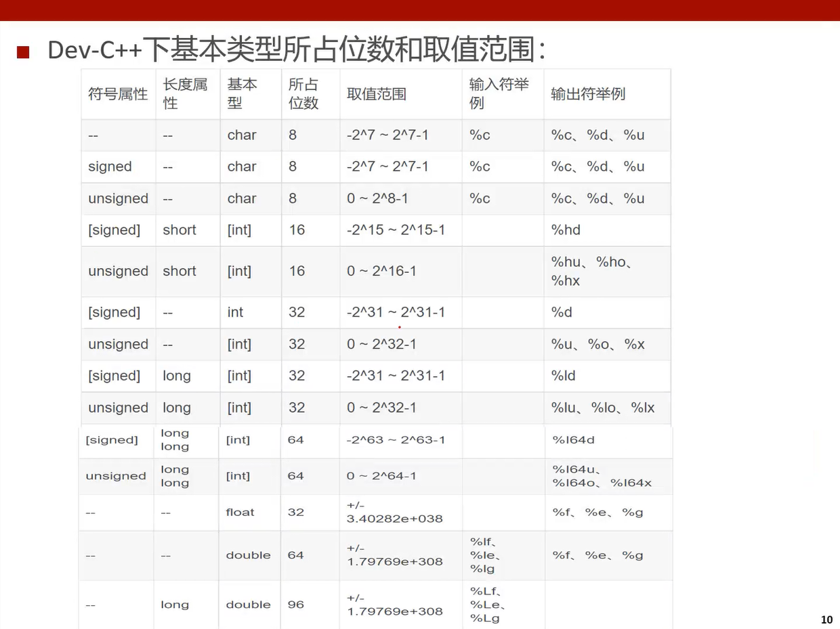Select the 0 ~ 2^64-1 range cell
The width and height of the screenshot is (840, 629).
coord(381,476)
